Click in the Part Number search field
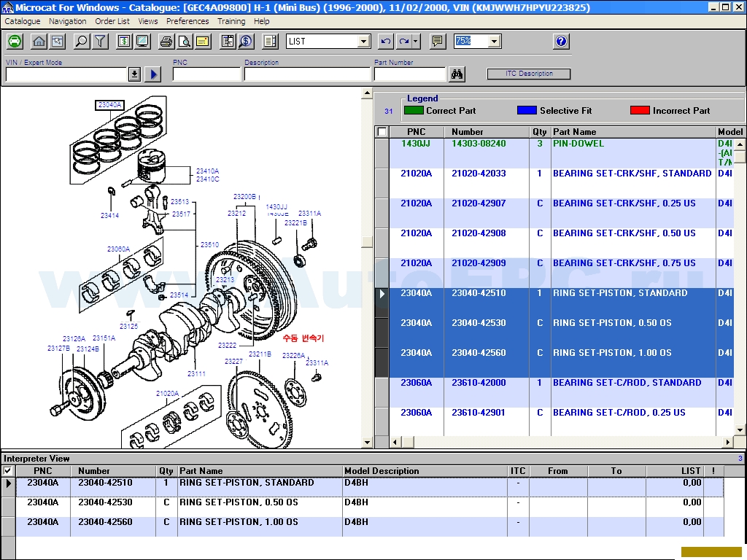 click(x=410, y=74)
